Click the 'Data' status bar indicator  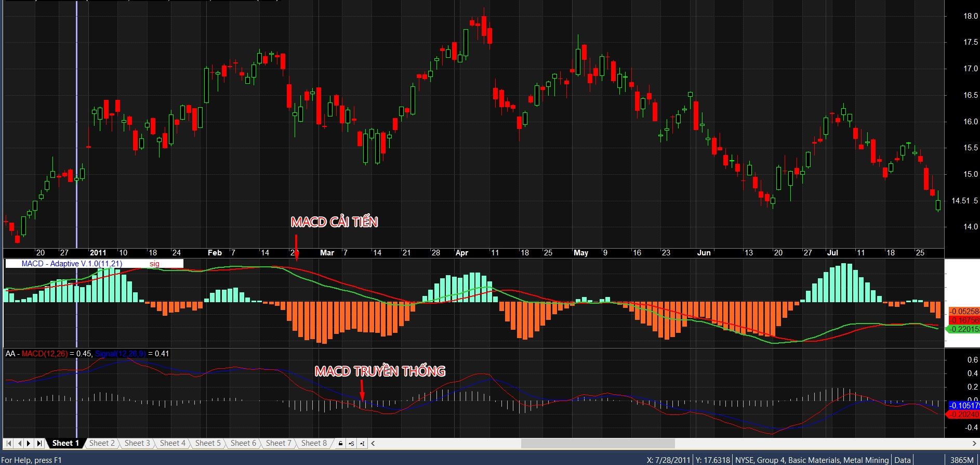click(x=903, y=460)
